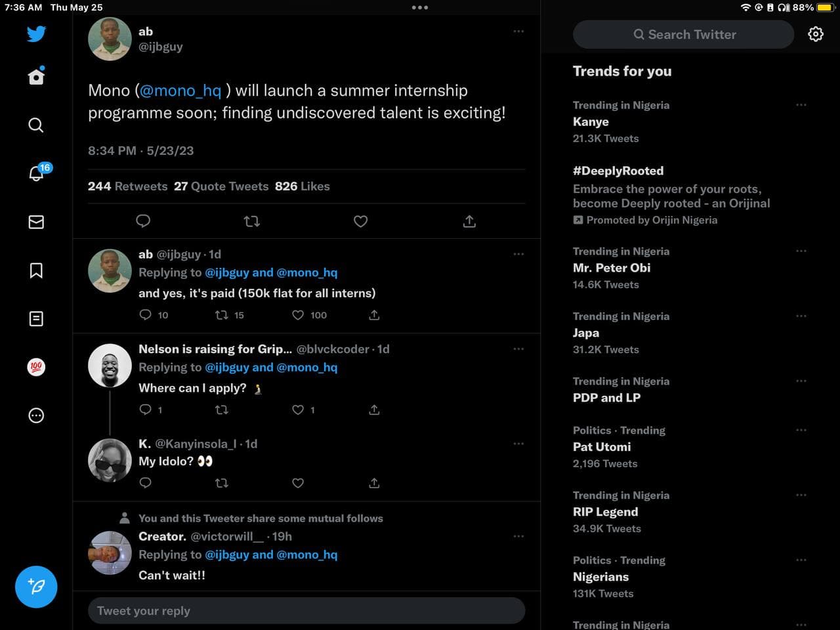Image resolution: width=840 pixels, height=630 pixels.
Task: Open the Mr. Peter Obi trend
Action: pos(612,268)
